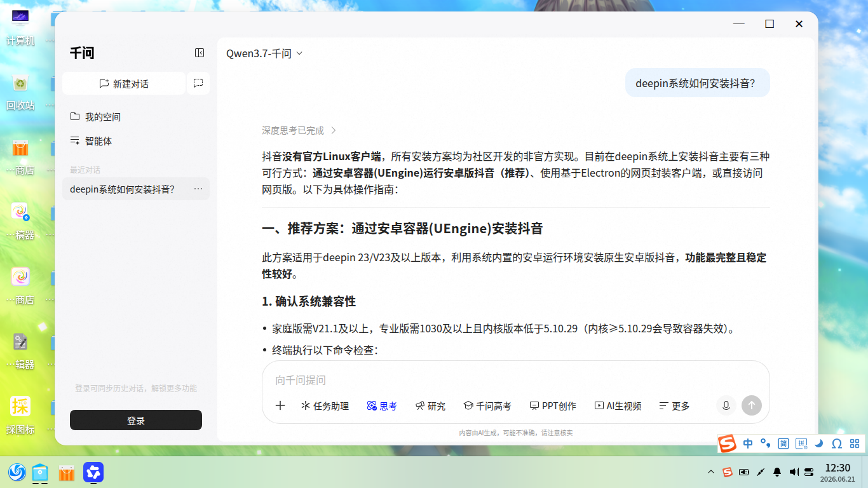
Task: Expand the 深度思考已完成 thinking section
Action: 299,130
